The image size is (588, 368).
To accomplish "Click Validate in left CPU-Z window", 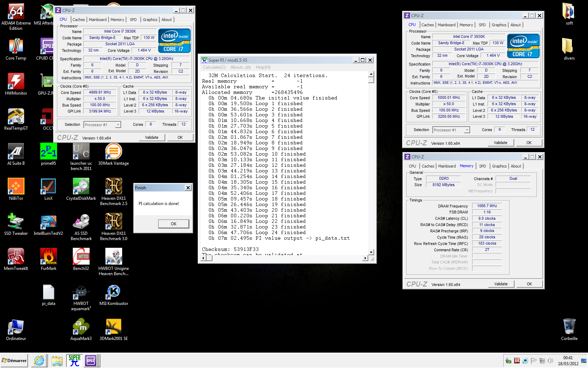I will click(152, 137).
